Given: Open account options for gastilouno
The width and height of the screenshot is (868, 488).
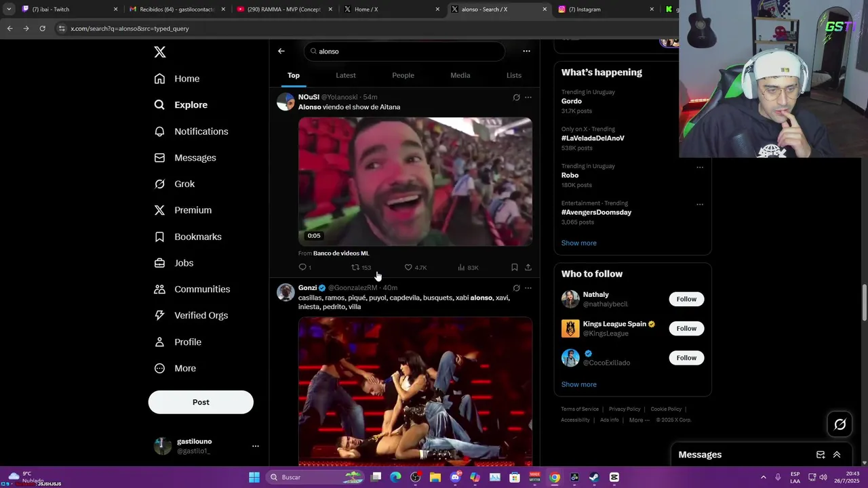Looking at the screenshot, I should click(255, 446).
